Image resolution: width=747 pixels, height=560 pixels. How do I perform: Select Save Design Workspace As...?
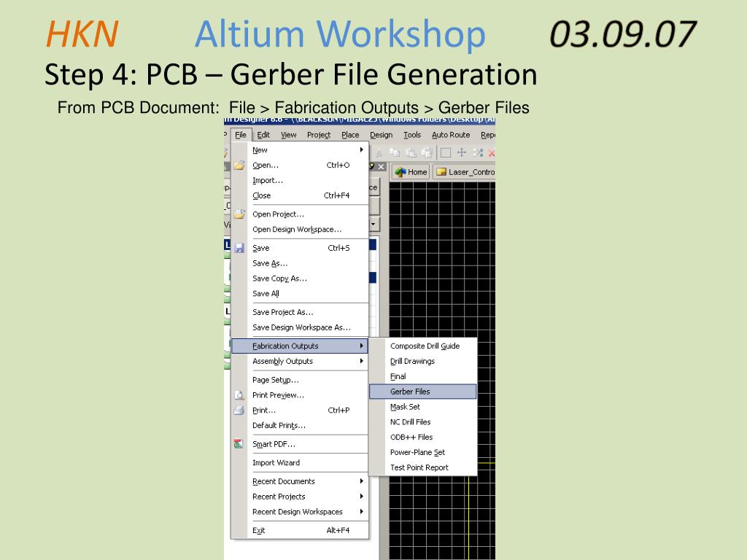[299, 327]
